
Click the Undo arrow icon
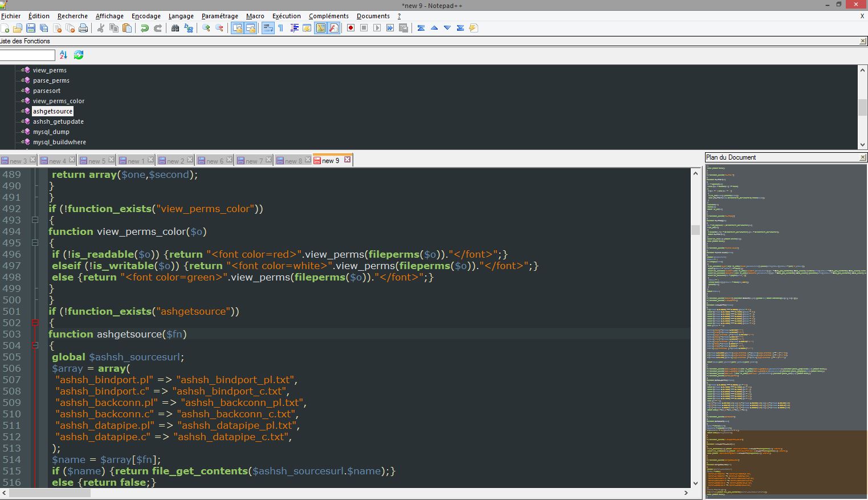click(145, 28)
